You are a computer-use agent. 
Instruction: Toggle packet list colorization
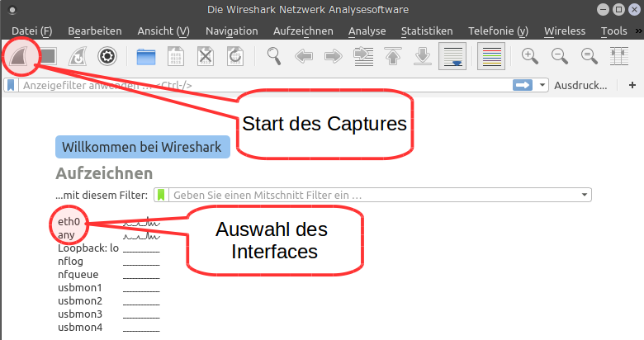(x=491, y=56)
